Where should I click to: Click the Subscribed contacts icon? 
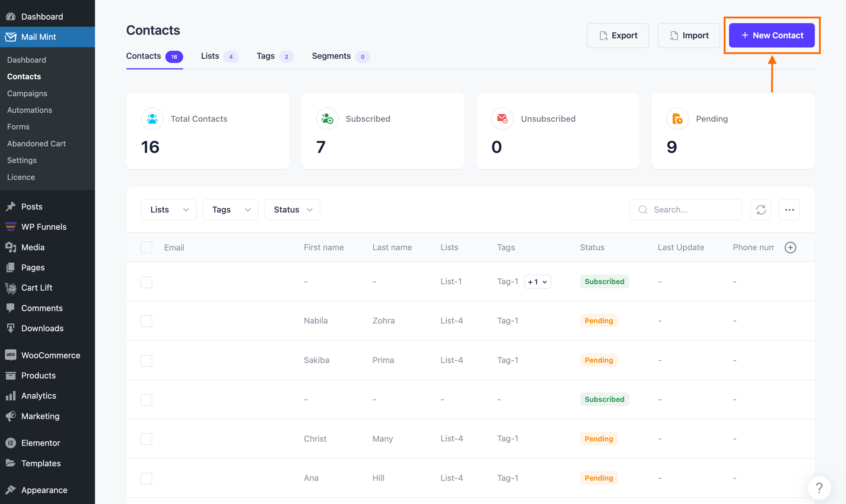tap(327, 119)
